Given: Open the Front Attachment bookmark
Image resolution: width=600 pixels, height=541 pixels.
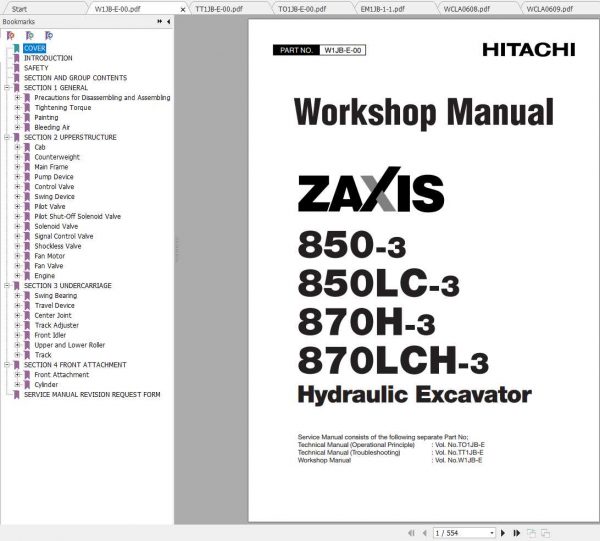Looking at the screenshot, I should pyautogui.click(x=62, y=375).
